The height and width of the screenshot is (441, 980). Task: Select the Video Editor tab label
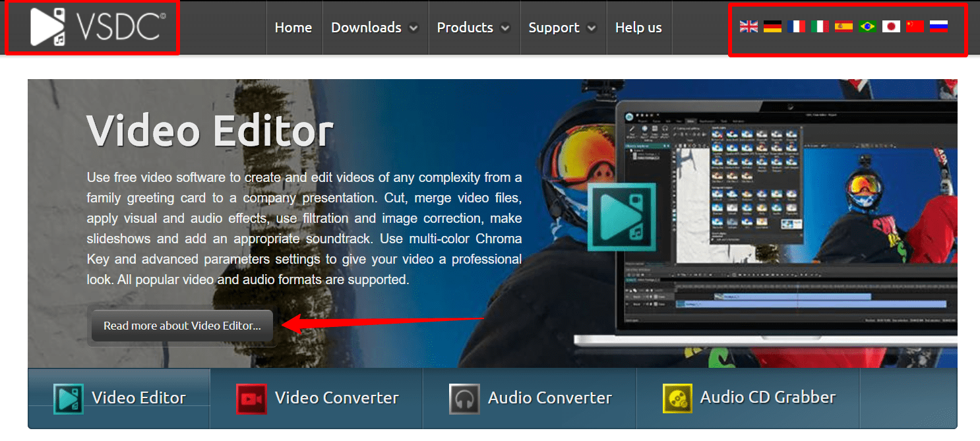[138, 397]
